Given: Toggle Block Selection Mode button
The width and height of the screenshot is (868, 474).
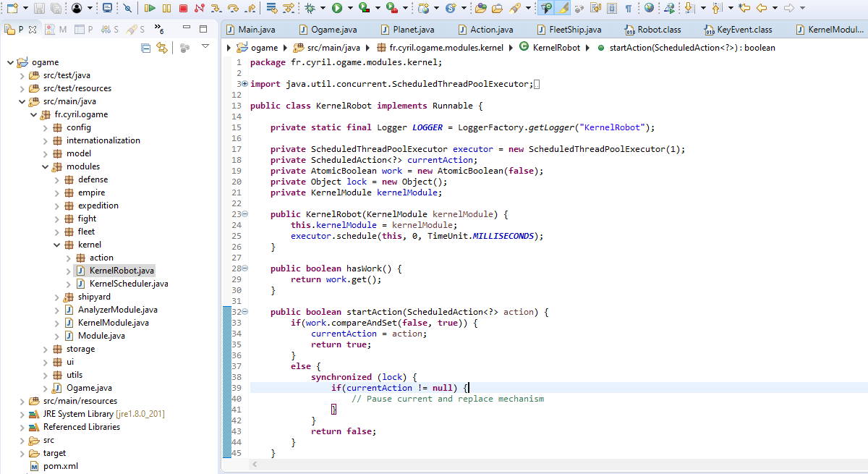Looking at the screenshot, I should pyautogui.click(x=612, y=8).
